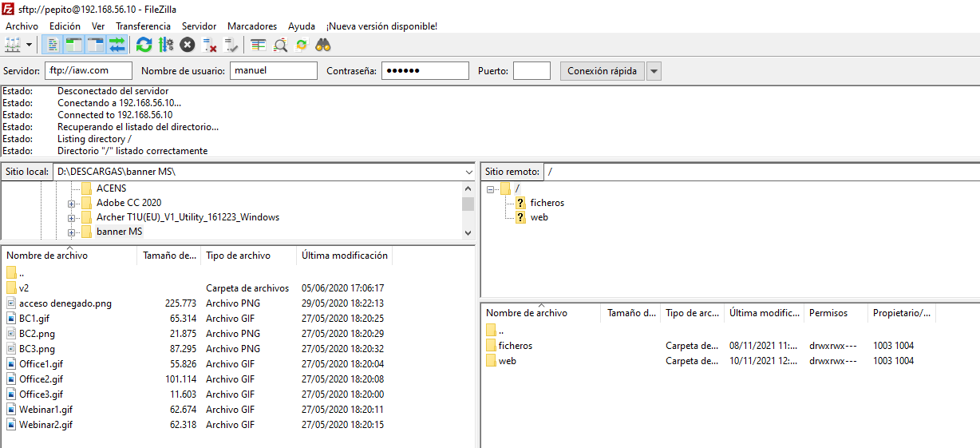Viewport: 980px width, 448px height.
Task: Open the quick connect history dropdown
Action: (654, 71)
